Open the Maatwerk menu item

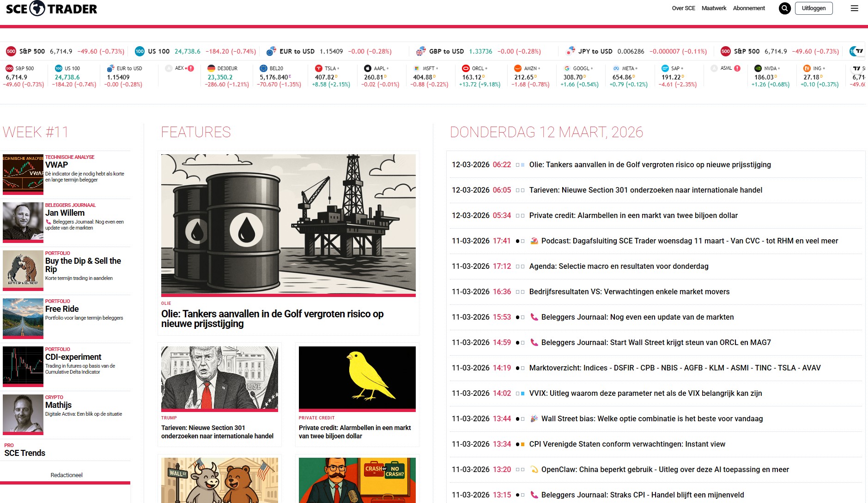(x=714, y=8)
